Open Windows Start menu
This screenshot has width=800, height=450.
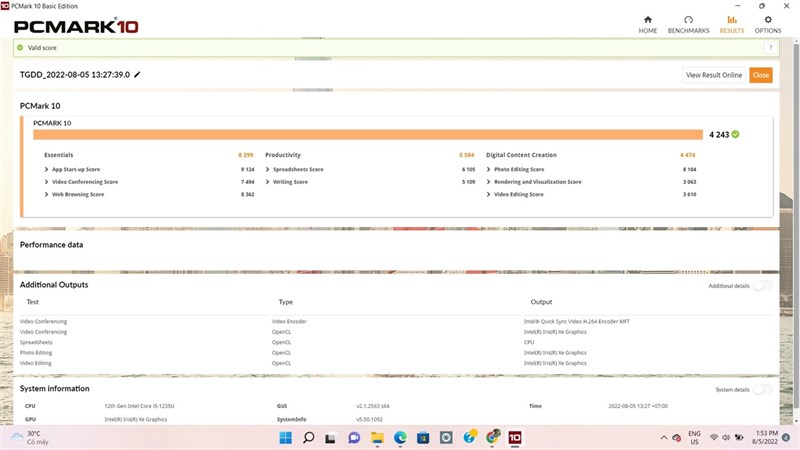click(286, 437)
